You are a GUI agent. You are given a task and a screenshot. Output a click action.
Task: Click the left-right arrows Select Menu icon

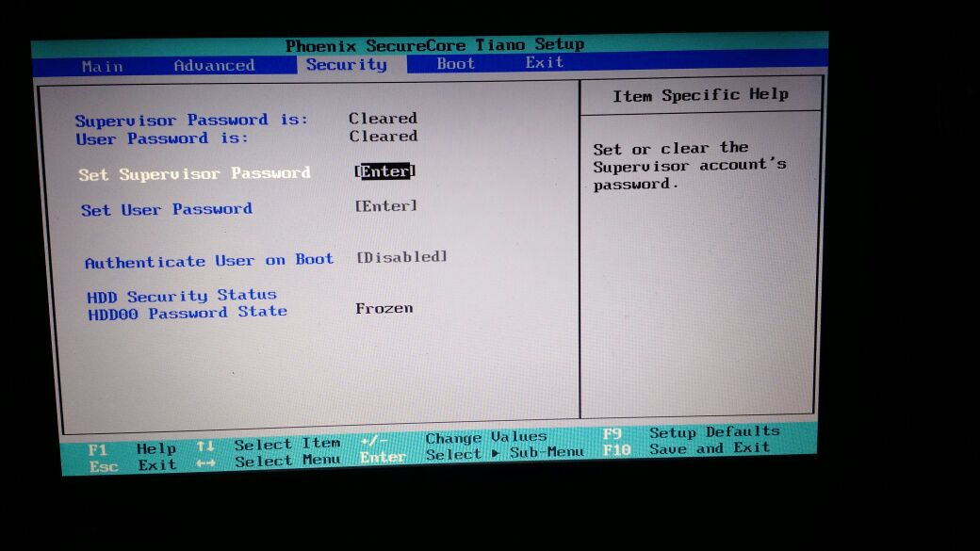pyautogui.click(x=205, y=462)
